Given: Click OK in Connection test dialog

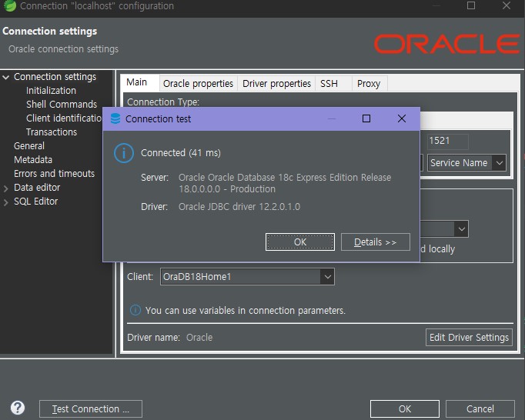Looking at the screenshot, I should click(300, 242).
